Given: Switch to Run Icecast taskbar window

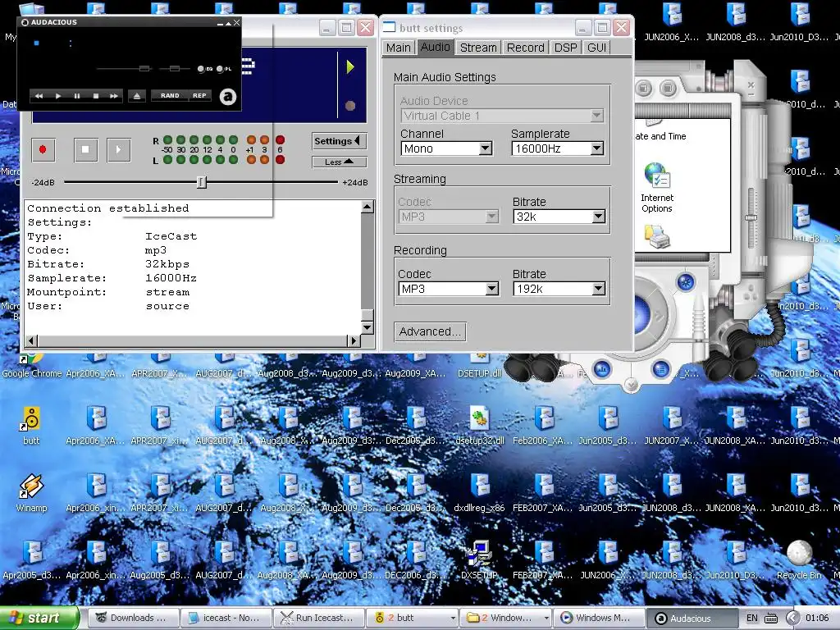Looking at the screenshot, I should click(x=319, y=619).
